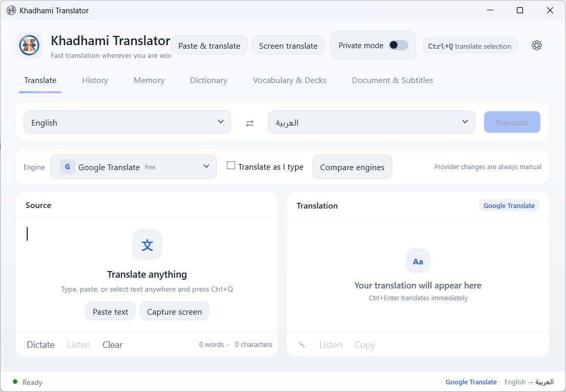Image resolution: width=566 pixels, height=392 pixels.
Task: Toggle the Private mode switch
Action: coord(398,45)
